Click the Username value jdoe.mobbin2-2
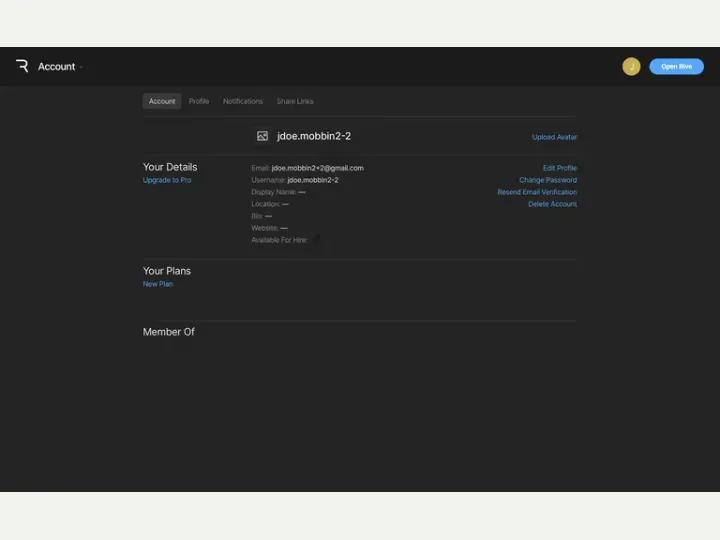The height and width of the screenshot is (540, 720). tap(313, 180)
